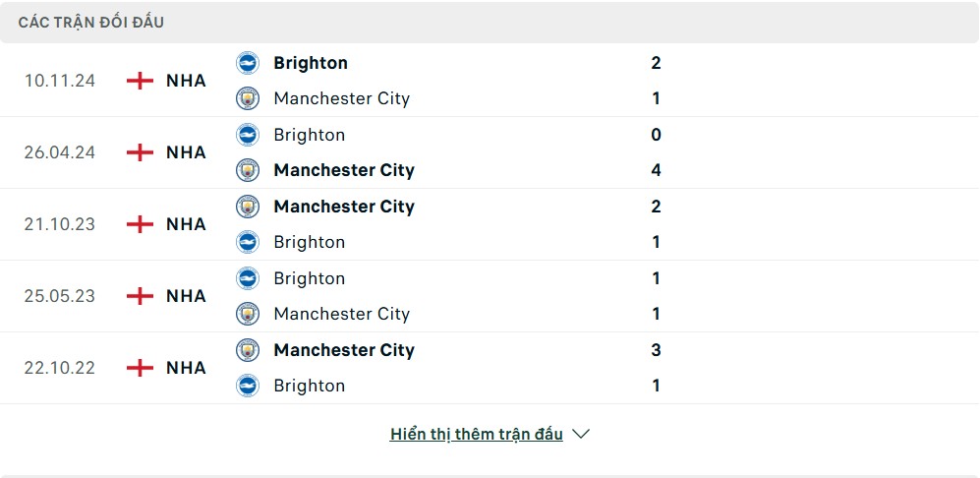
Task: Open Brighton name in 22.10.22 match
Action: pos(310,386)
